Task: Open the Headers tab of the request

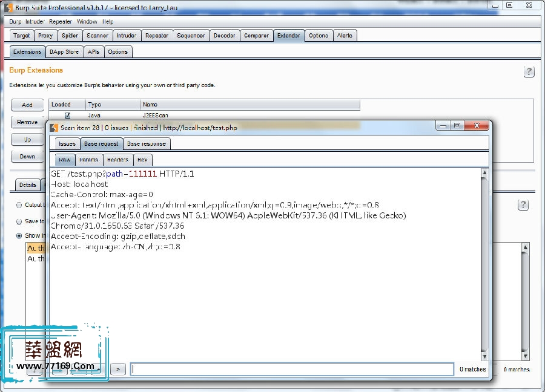Action: tap(117, 160)
